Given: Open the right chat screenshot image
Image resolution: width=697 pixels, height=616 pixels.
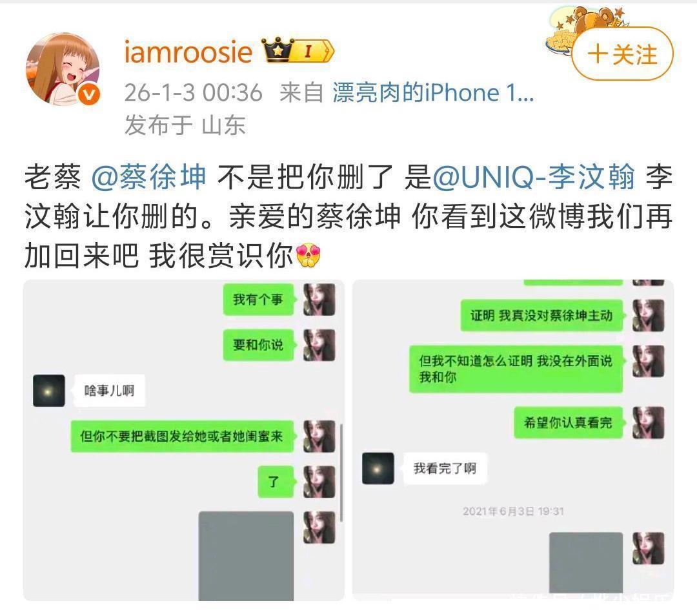Looking at the screenshot, I should click(513, 440).
